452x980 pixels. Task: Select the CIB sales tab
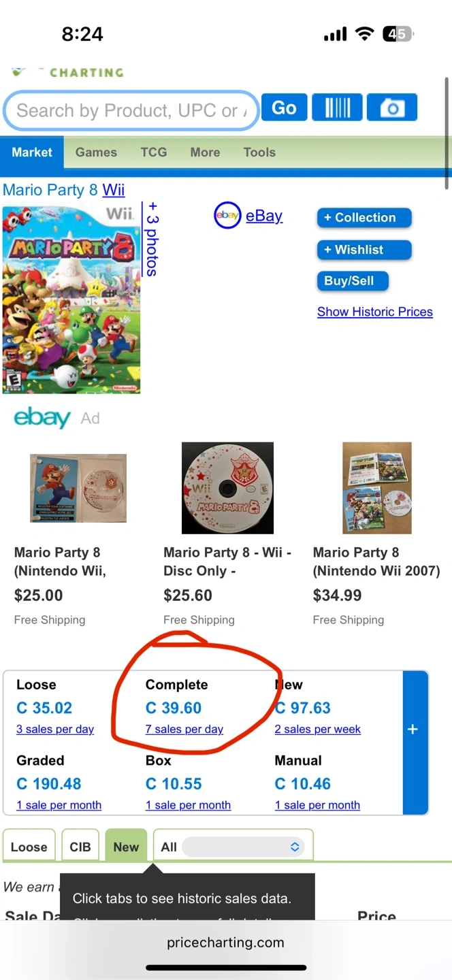[x=80, y=847]
